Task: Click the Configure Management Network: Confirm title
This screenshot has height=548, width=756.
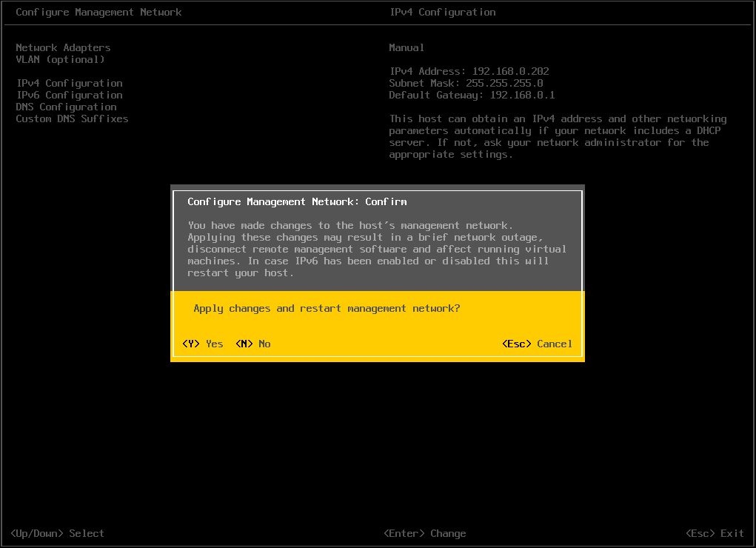Action: [x=297, y=201]
